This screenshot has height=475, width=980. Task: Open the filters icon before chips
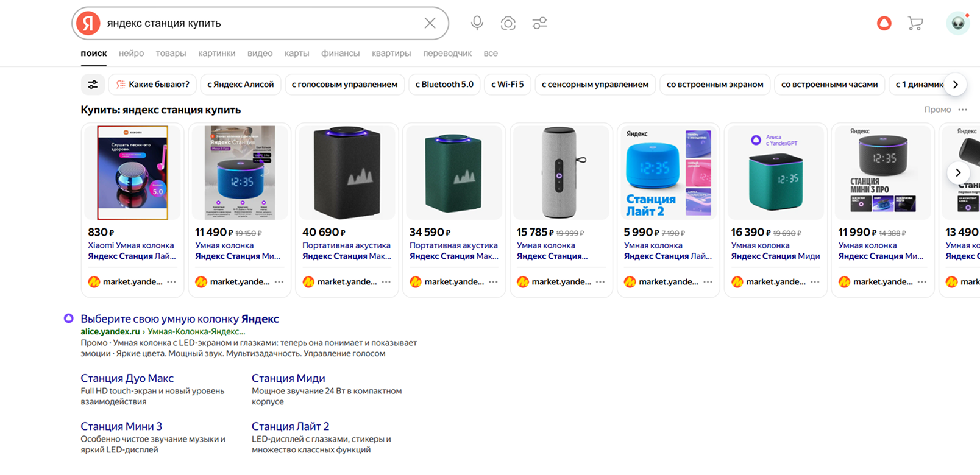[93, 85]
